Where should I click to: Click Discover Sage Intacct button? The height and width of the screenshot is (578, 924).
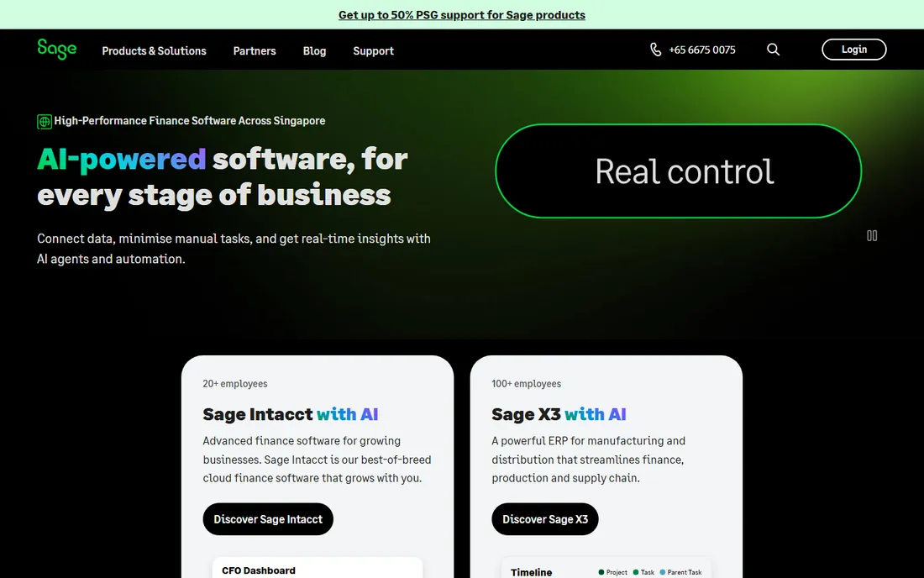(x=268, y=519)
